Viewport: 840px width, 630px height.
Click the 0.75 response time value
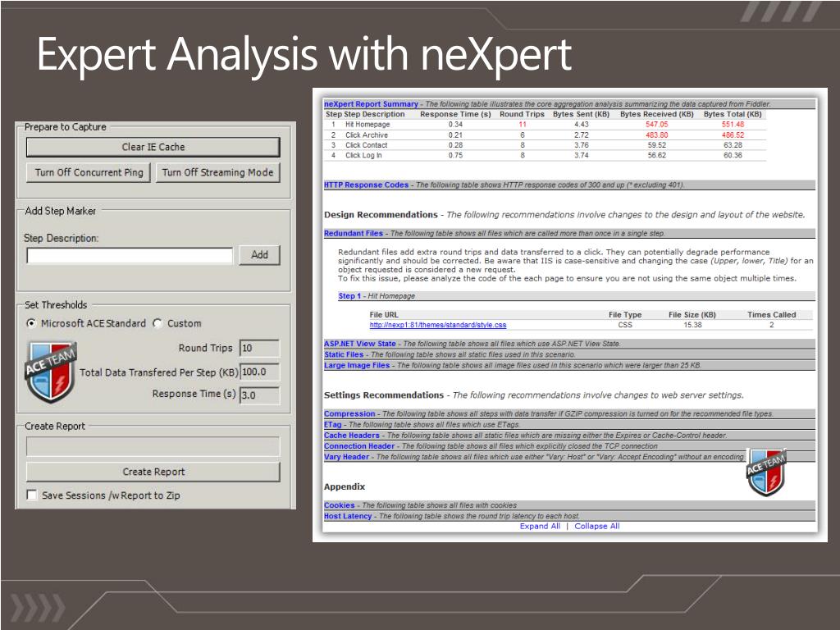tap(455, 155)
